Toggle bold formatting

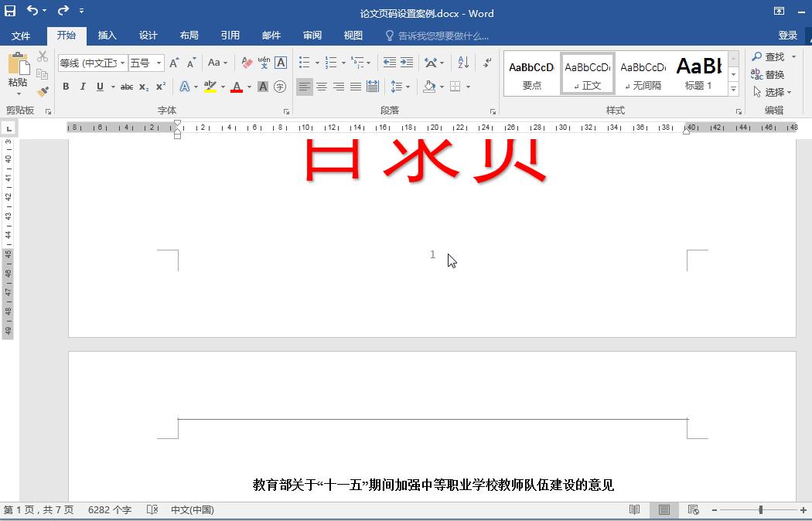click(67, 86)
